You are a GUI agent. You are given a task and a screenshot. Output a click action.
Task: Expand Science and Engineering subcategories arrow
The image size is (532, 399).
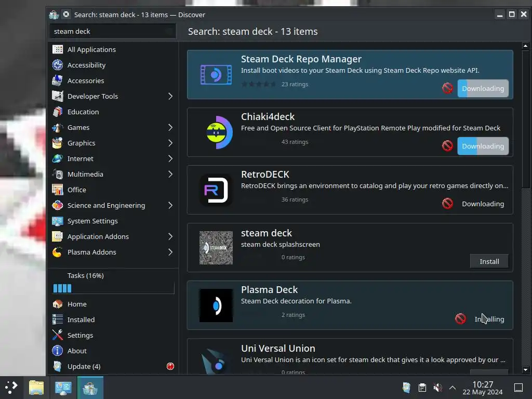click(x=170, y=206)
